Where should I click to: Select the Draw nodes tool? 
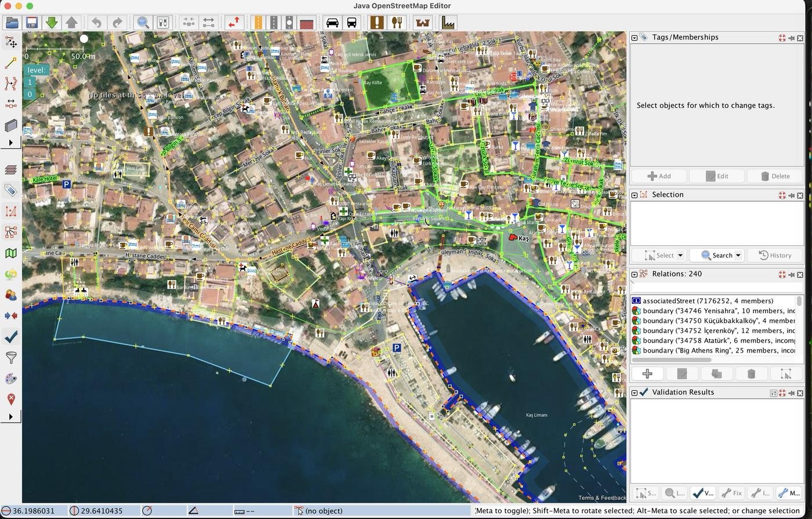(x=10, y=63)
